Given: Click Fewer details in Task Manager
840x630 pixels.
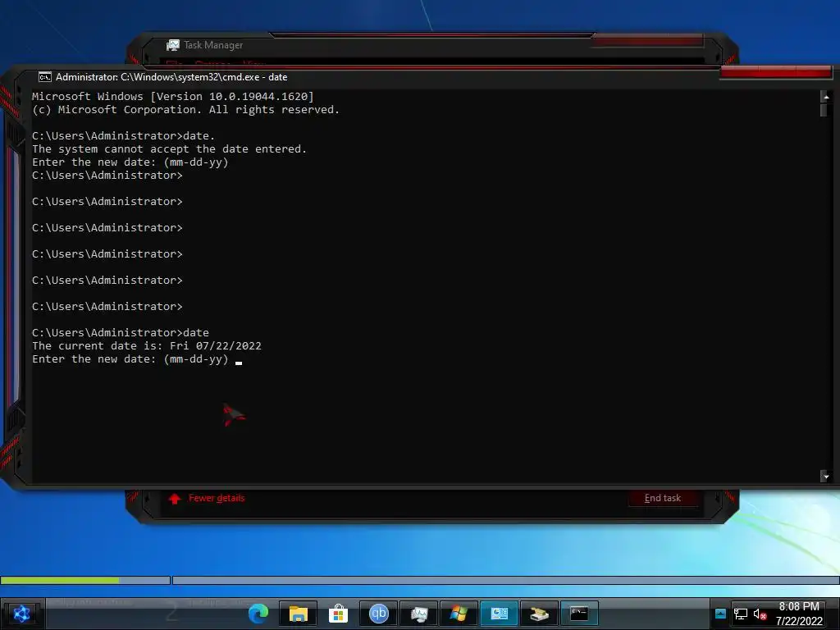Looking at the screenshot, I should 217,498.
